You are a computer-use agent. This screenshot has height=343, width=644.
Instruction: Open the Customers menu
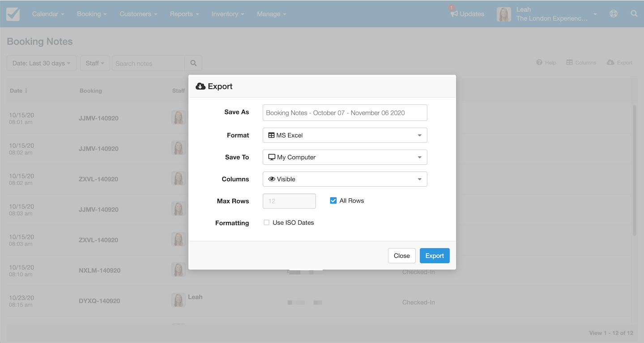tap(138, 14)
